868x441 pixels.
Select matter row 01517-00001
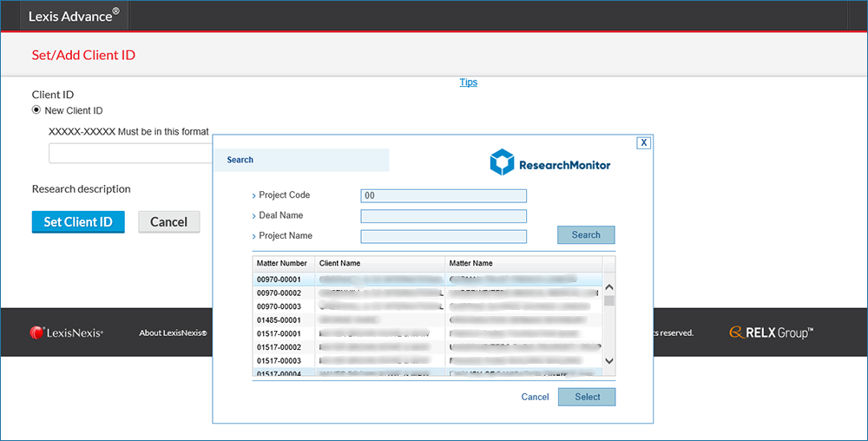coord(428,333)
